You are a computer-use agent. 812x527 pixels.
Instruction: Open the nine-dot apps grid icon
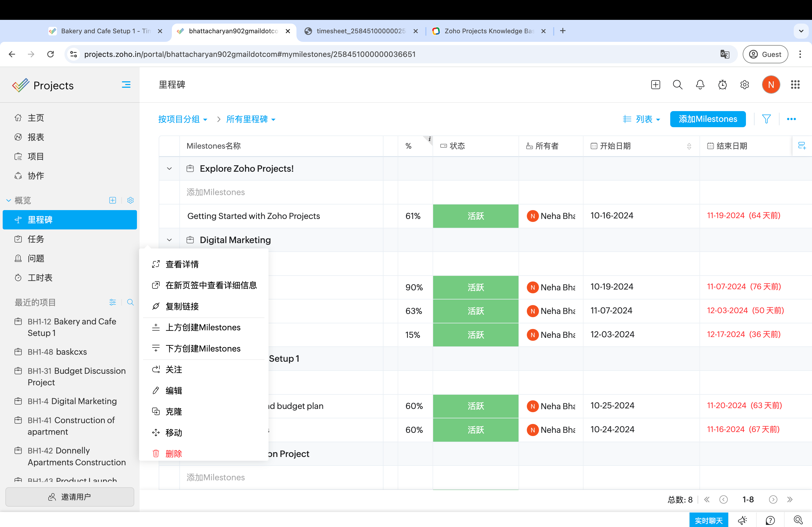pyautogui.click(x=795, y=85)
